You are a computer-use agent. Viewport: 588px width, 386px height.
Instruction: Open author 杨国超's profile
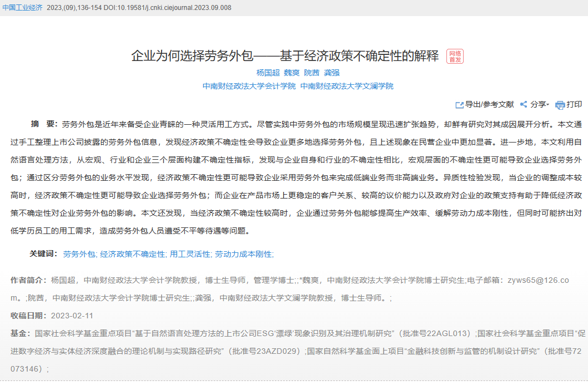tap(268, 73)
